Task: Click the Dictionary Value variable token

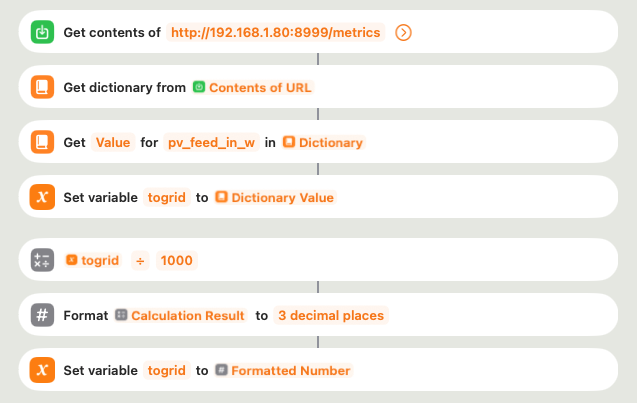Action: [x=275, y=197]
